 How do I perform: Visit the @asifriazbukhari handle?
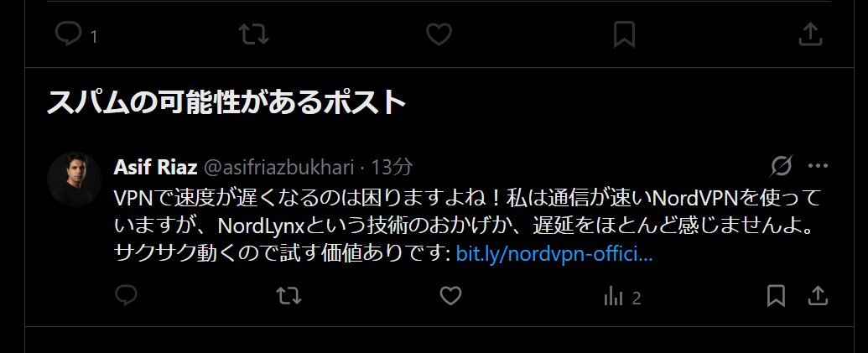[x=278, y=167]
